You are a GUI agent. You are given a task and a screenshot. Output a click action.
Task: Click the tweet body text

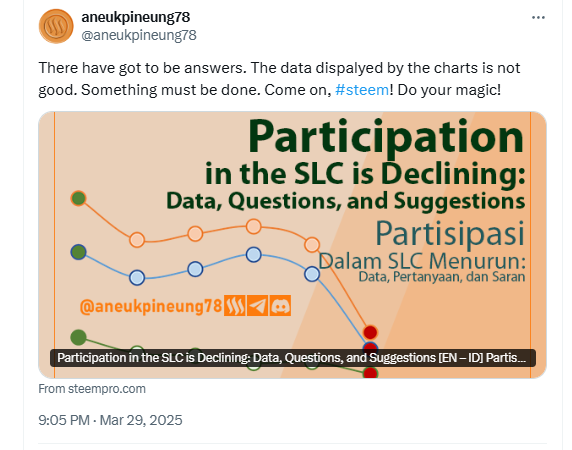coord(279,79)
